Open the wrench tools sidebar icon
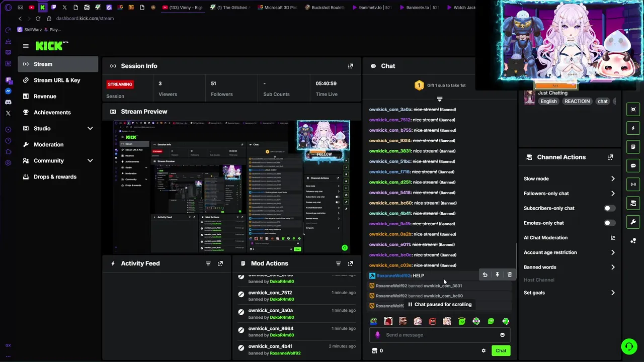Screen dimensions: 644x362 (633, 222)
